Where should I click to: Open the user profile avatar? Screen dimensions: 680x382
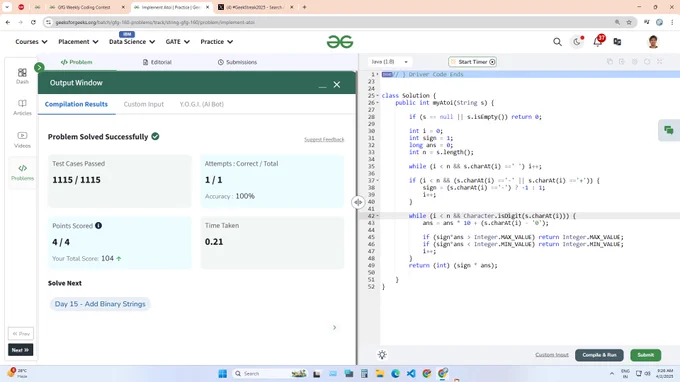tap(653, 42)
